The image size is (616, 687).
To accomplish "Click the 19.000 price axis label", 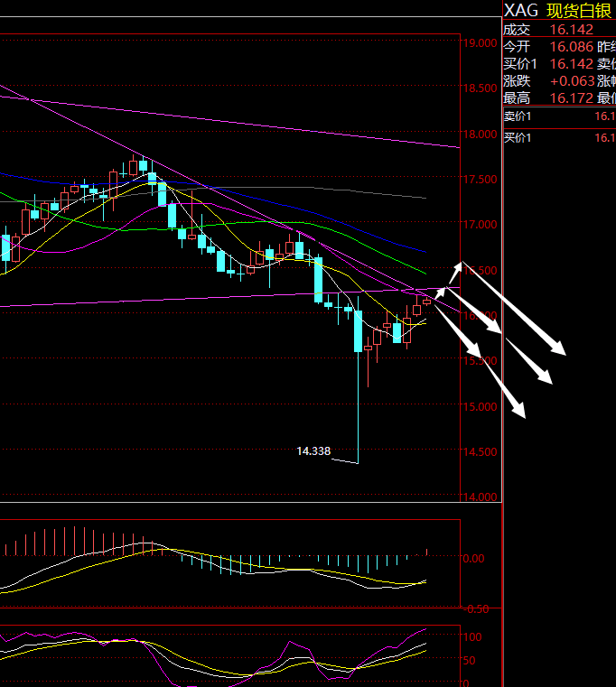I will point(481,43).
